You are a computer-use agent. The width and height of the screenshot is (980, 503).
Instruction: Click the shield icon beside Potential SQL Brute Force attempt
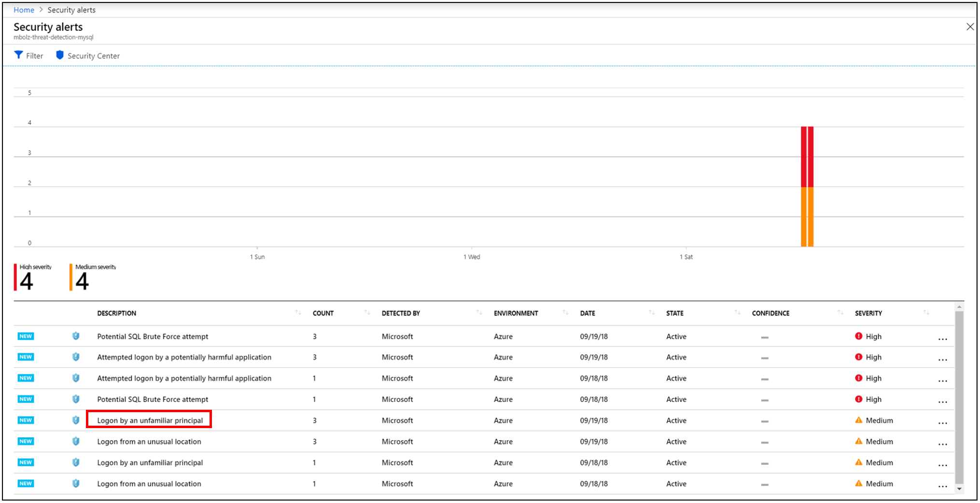point(76,336)
